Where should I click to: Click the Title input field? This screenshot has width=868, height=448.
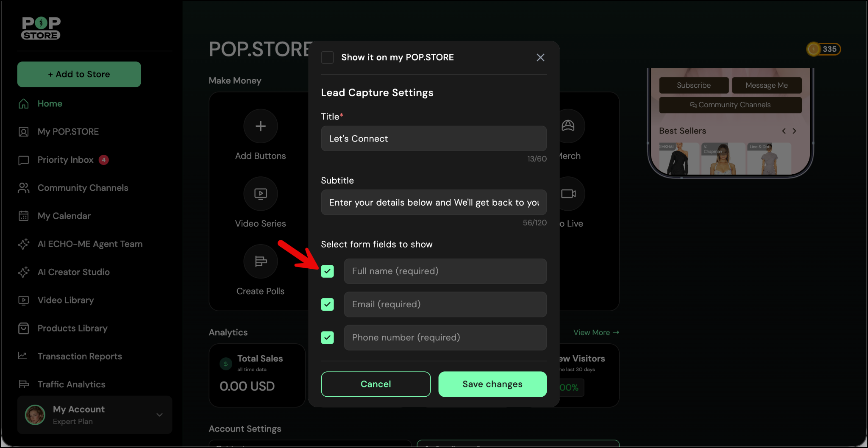[x=434, y=139]
